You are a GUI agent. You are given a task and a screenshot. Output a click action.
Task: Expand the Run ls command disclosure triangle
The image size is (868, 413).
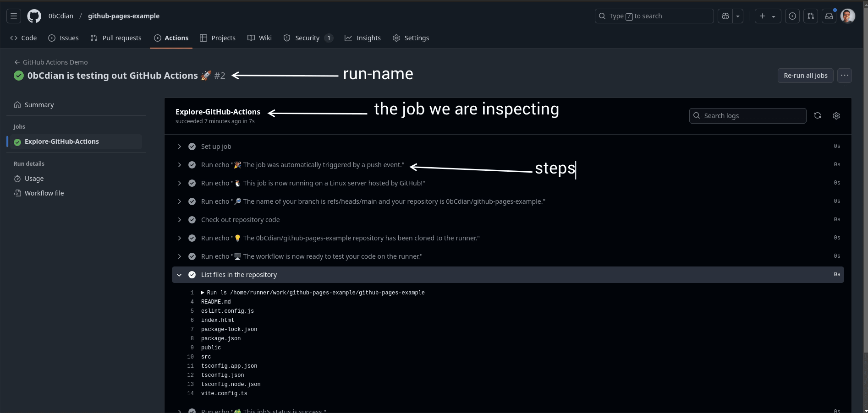tap(203, 293)
